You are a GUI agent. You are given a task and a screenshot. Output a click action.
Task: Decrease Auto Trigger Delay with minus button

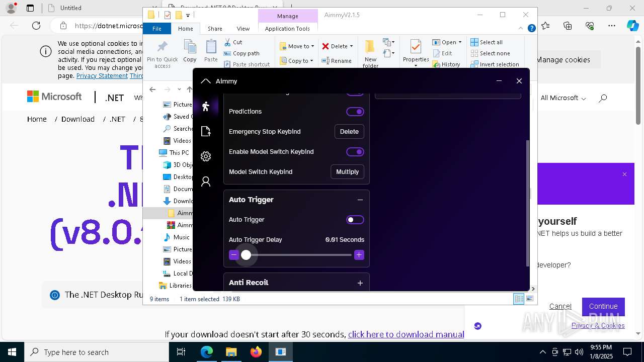click(x=233, y=255)
